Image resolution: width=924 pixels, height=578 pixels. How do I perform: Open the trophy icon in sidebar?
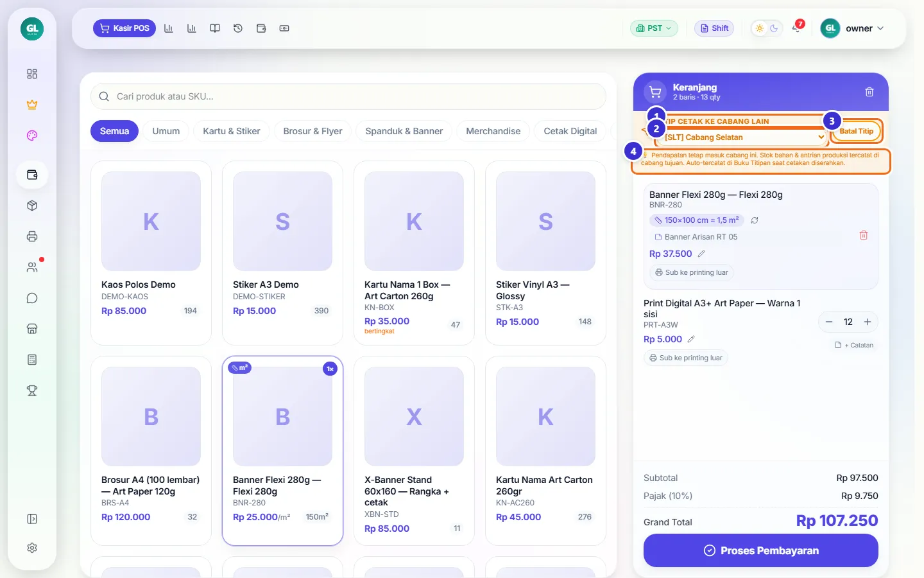32,390
